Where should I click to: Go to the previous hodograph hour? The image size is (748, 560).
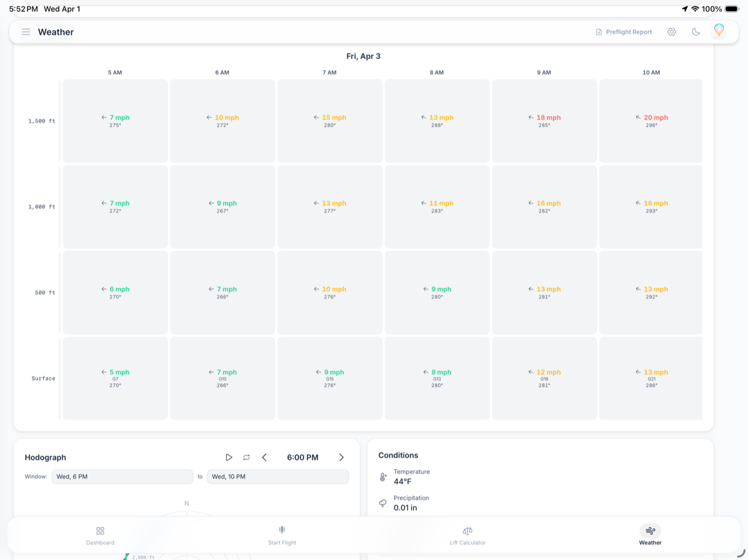click(x=264, y=457)
